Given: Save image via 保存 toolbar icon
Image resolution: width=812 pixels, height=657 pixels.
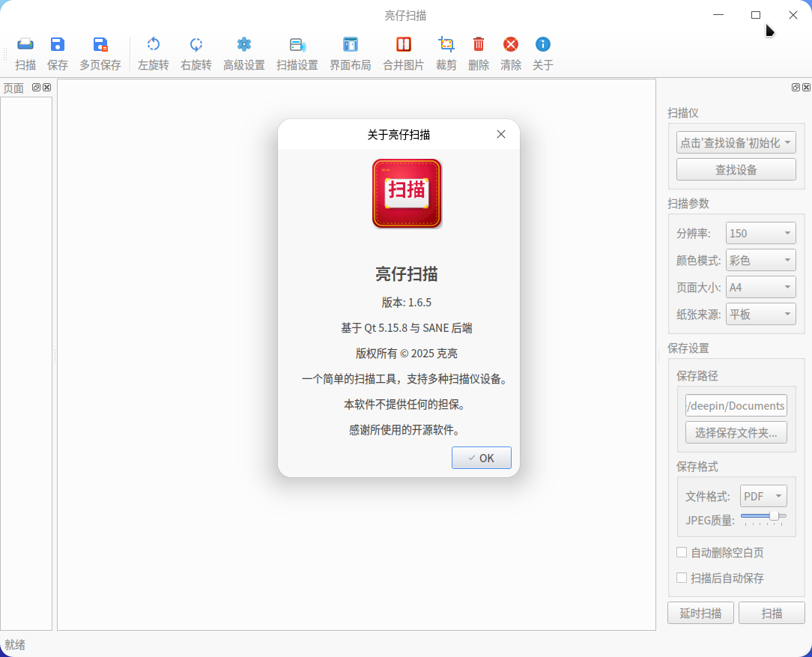Looking at the screenshot, I should [x=58, y=53].
